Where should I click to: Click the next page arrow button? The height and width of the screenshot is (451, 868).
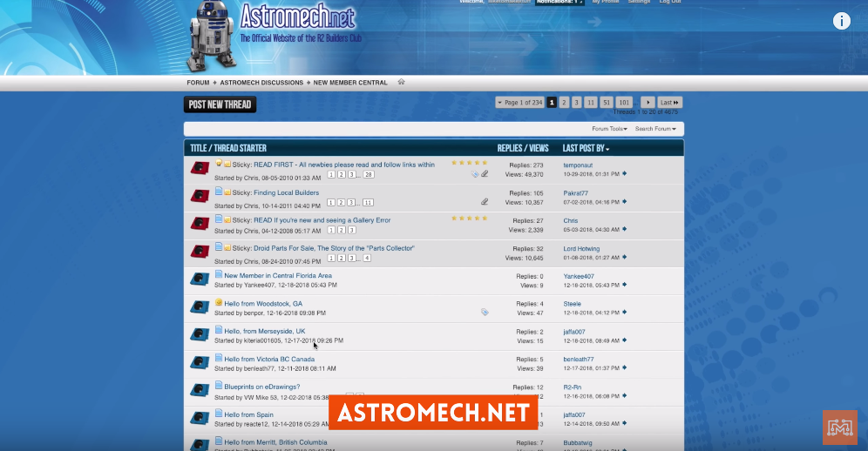tap(648, 103)
